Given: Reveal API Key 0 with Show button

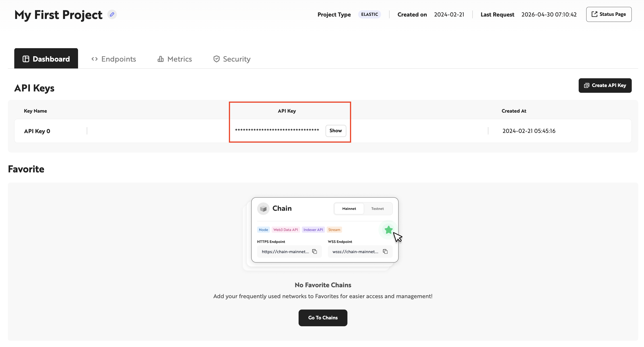Looking at the screenshot, I should tap(336, 131).
